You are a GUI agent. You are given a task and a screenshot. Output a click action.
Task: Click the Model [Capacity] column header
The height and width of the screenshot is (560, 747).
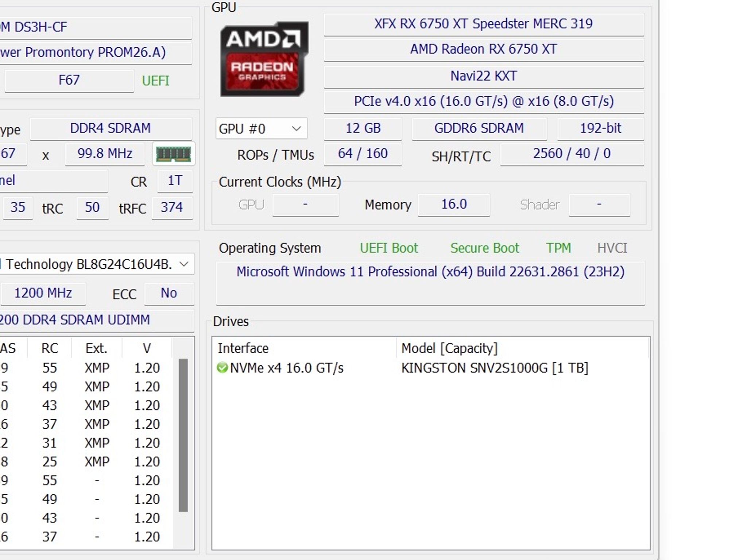coord(522,349)
